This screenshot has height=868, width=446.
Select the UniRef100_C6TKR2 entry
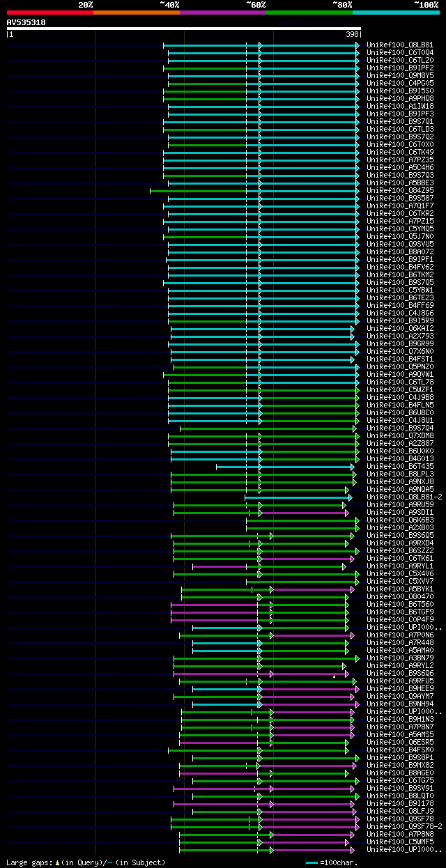click(400, 213)
